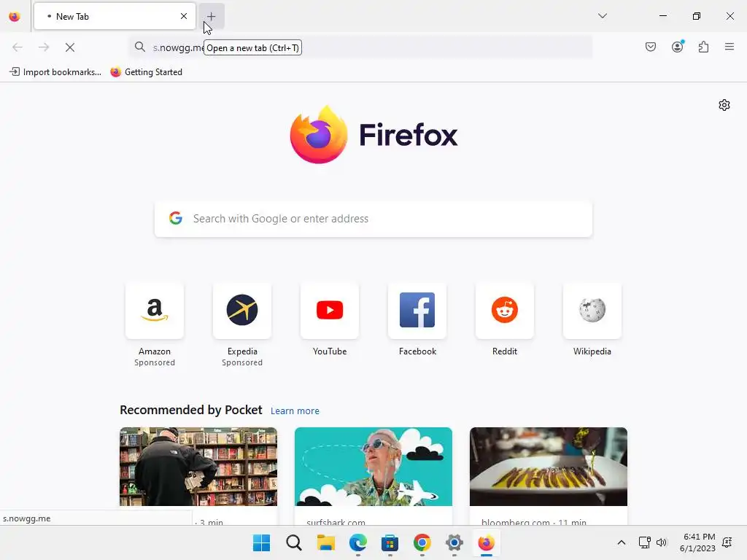The image size is (747, 560).
Task: Open the notifications tray icon
Action: [727, 542]
